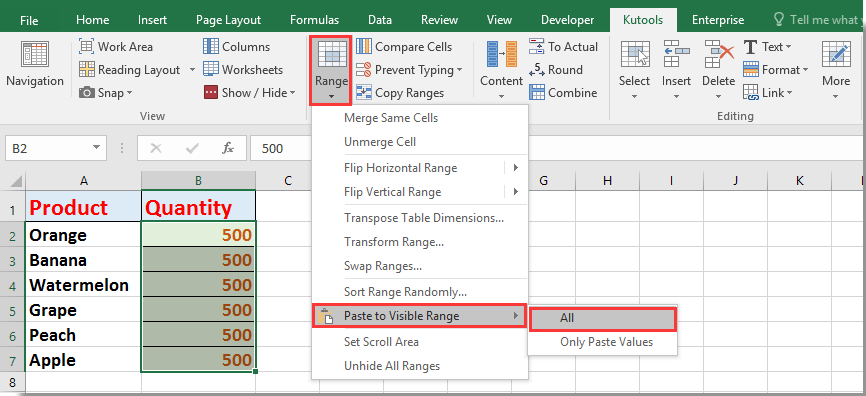
Task: Click the Insert Function fx icon
Action: point(228,148)
